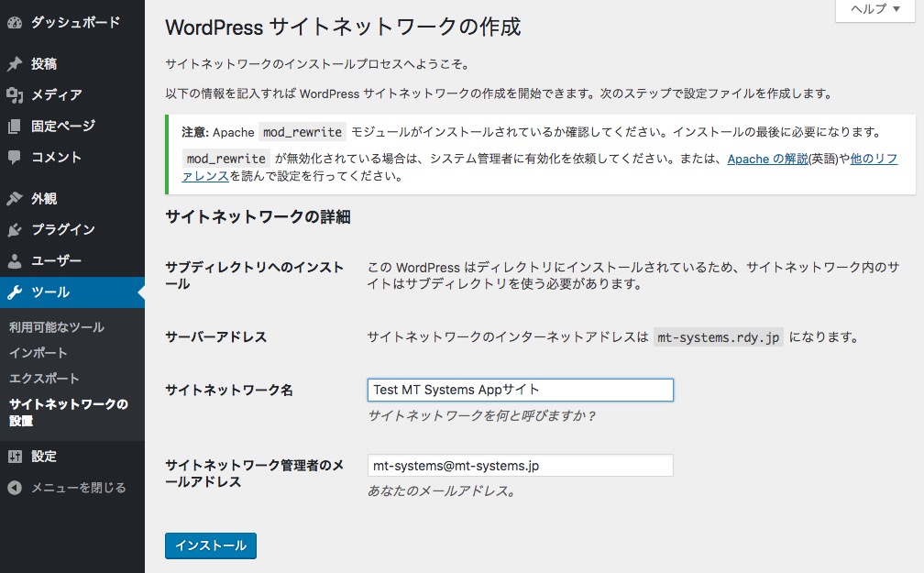Click the サブディレクトリへのインストール label
Screen dimensions: 924x573
click(255, 275)
